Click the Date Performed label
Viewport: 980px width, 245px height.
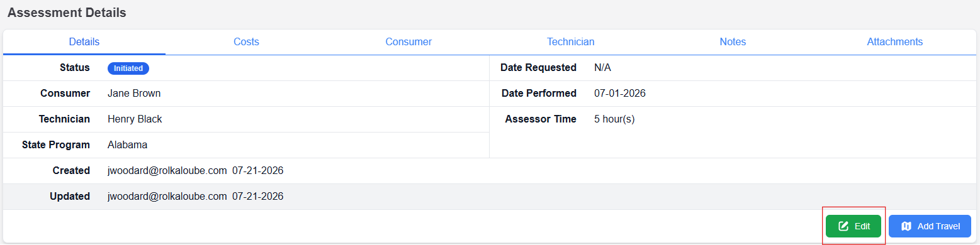[x=539, y=94]
